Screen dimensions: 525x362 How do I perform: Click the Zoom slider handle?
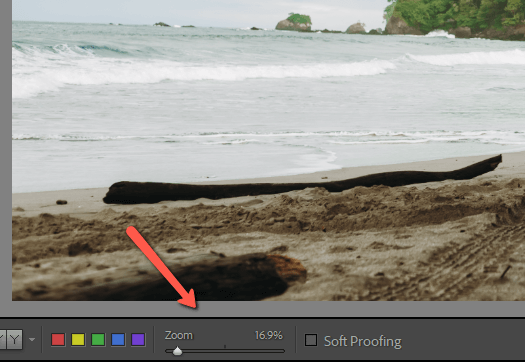177,351
